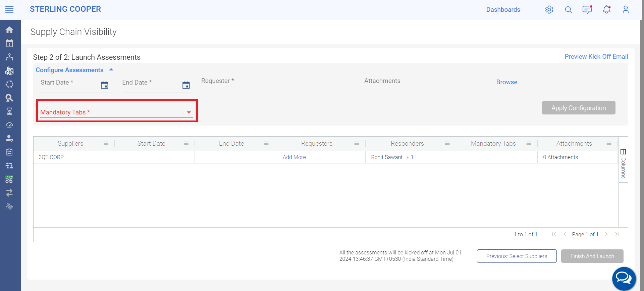Screen dimensions: 644x291
Task: Open the hamburger navigation menu
Action: (x=9, y=10)
